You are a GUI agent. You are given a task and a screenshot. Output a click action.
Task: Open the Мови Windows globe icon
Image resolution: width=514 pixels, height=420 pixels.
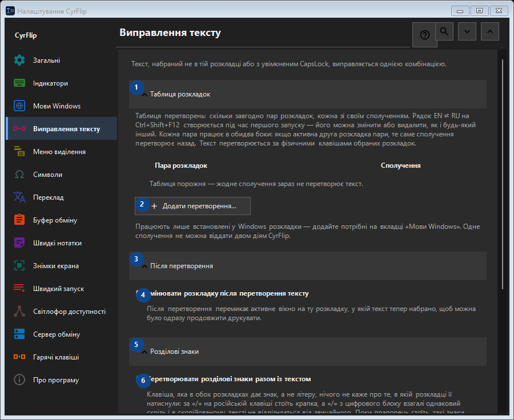point(19,106)
